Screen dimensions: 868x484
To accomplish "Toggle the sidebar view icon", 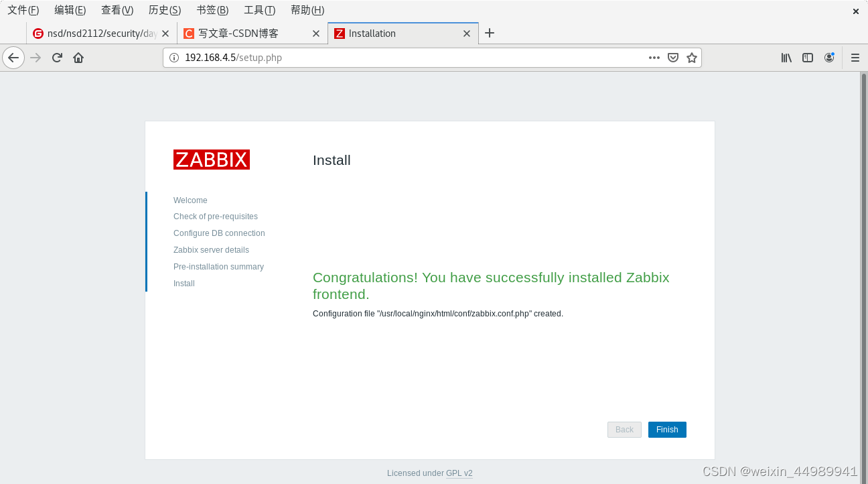I will pos(808,58).
